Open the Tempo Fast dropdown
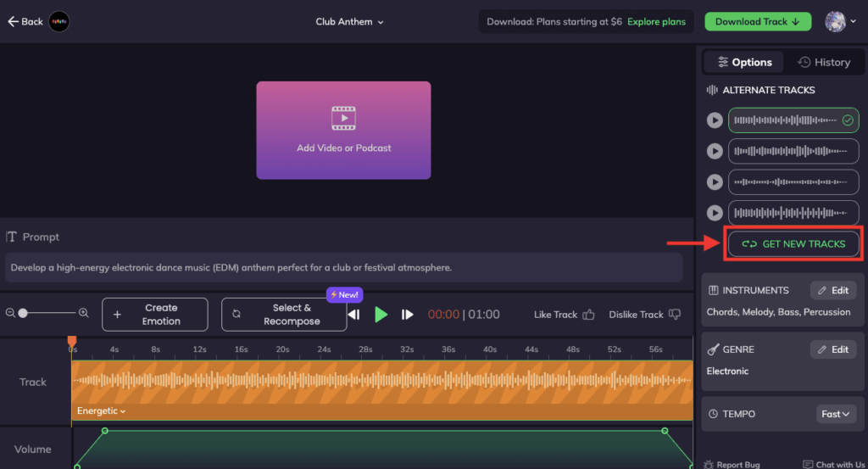 [x=836, y=414]
